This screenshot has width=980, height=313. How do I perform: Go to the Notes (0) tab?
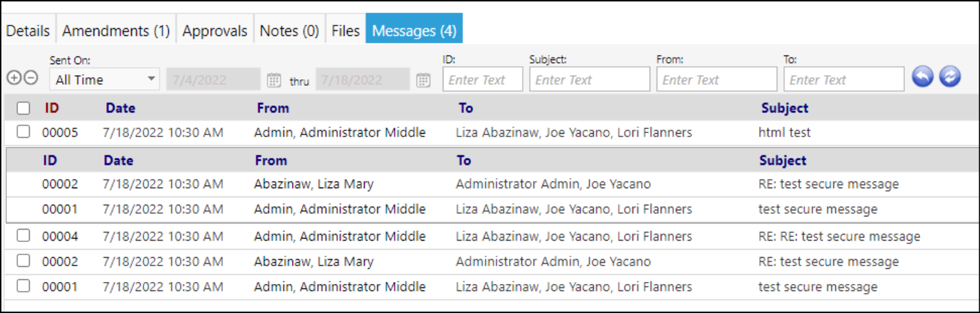point(289,31)
